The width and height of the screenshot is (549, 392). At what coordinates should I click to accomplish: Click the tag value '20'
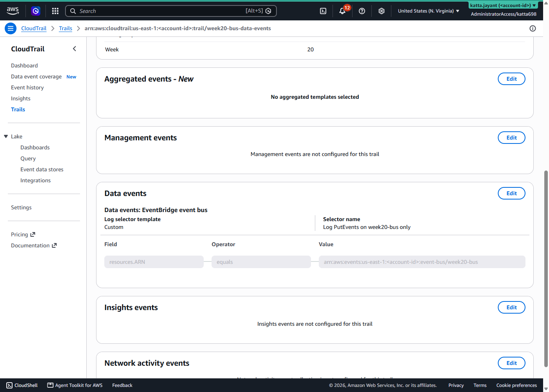[x=311, y=49]
